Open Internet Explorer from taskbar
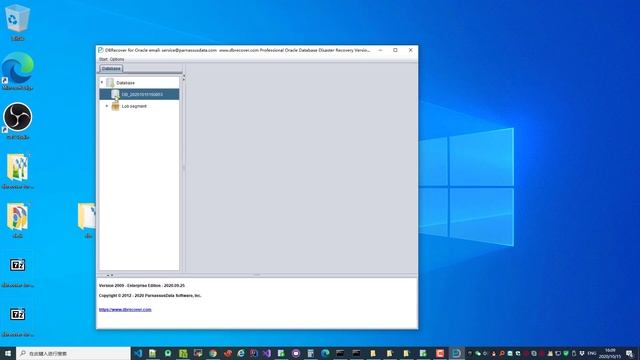This screenshot has width=640, height=360. pyautogui.click(x=241, y=353)
